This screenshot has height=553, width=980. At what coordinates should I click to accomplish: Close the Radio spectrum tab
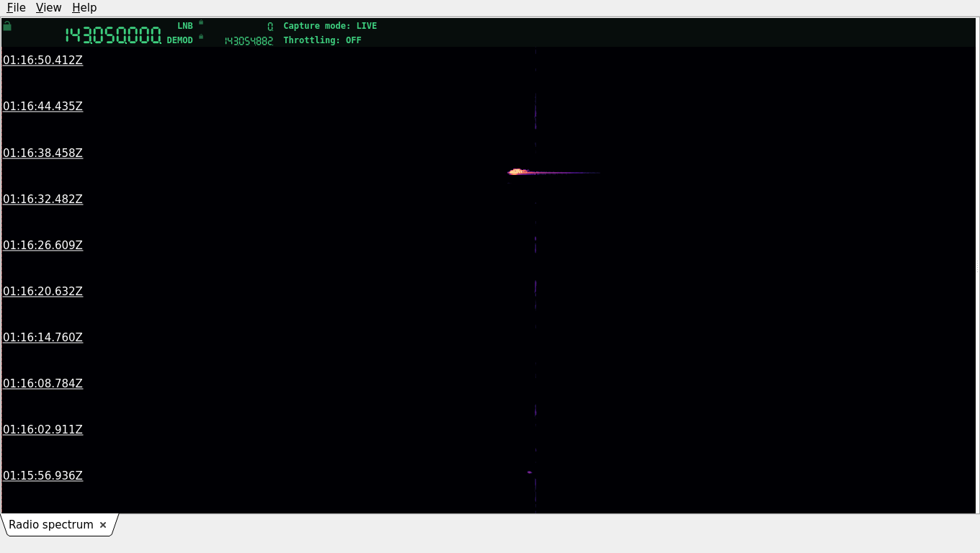(x=103, y=525)
